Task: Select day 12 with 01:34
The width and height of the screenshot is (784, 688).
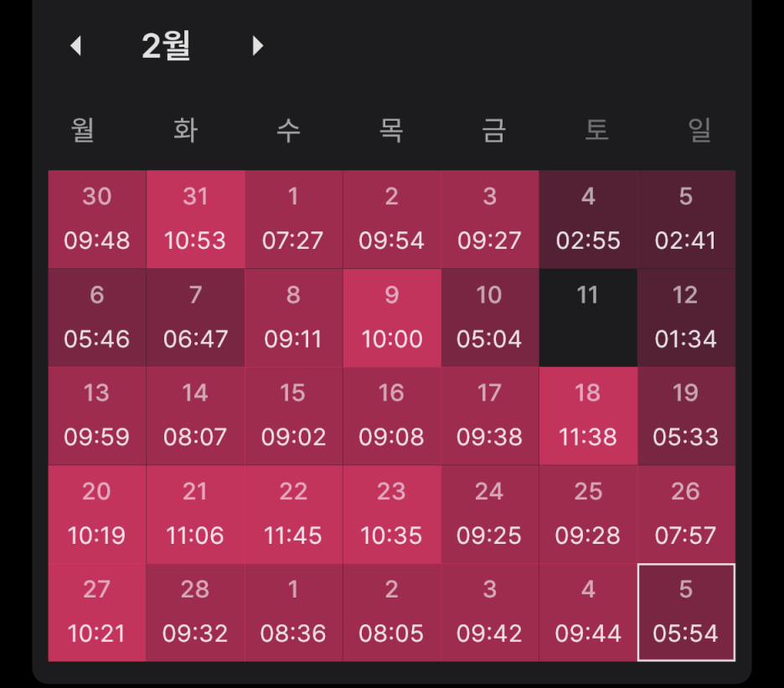Action: (686, 318)
